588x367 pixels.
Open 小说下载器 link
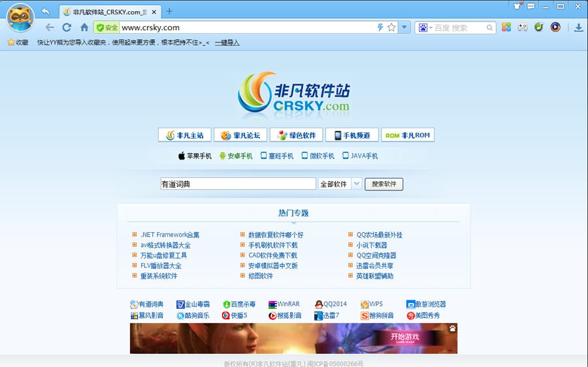(x=372, y=245)
